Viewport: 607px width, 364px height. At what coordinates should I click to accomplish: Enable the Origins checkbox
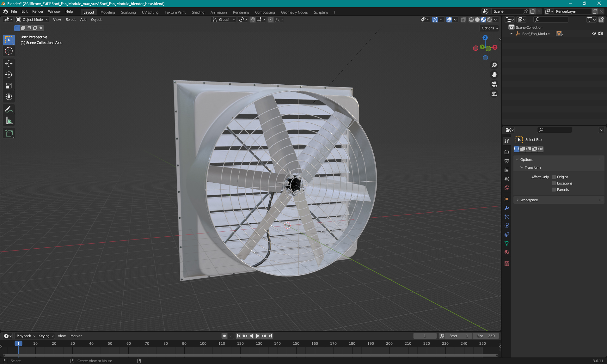pos(554,177)
